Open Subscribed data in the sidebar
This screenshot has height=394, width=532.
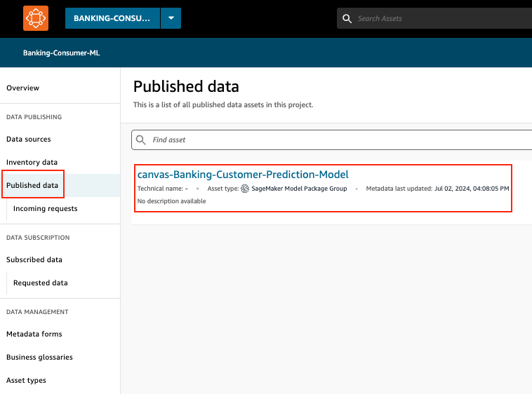click(34, 259)
